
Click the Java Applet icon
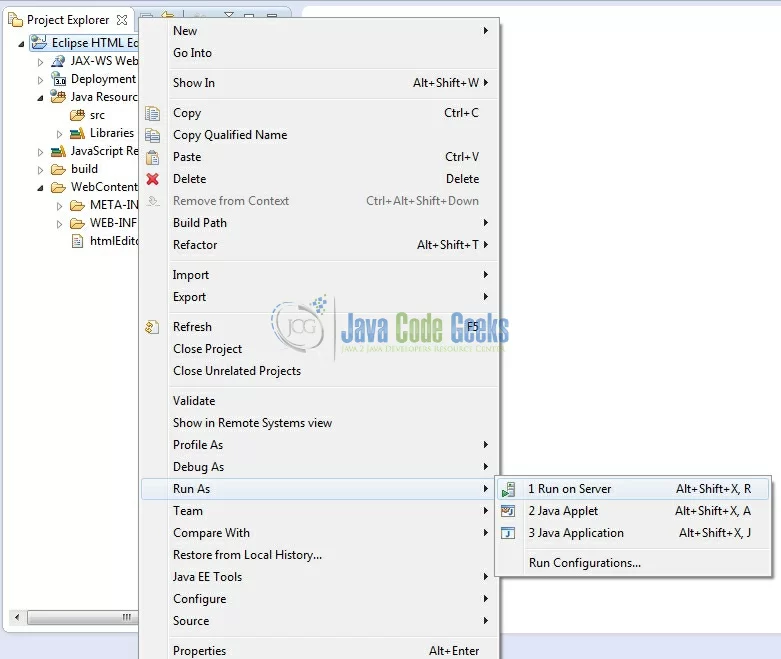[508, 511]
